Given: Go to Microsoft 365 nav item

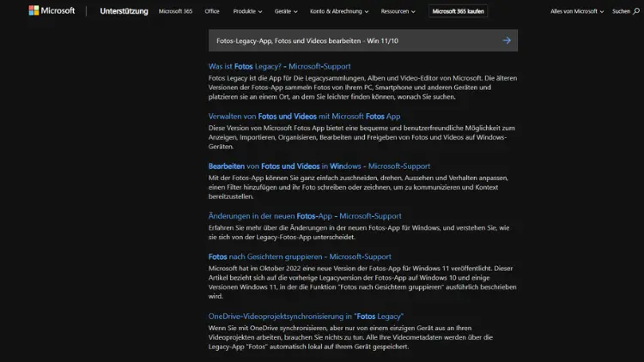Looking at the screenshot, I should click(175, 12).
